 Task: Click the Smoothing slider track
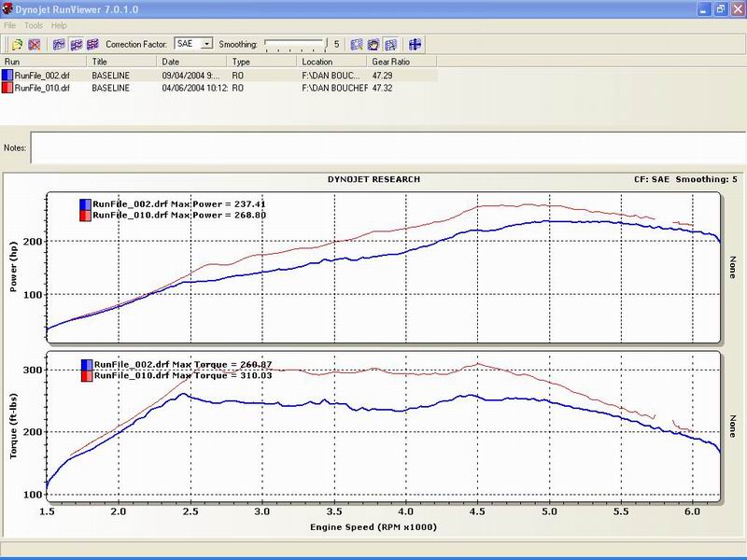(294, 44)
